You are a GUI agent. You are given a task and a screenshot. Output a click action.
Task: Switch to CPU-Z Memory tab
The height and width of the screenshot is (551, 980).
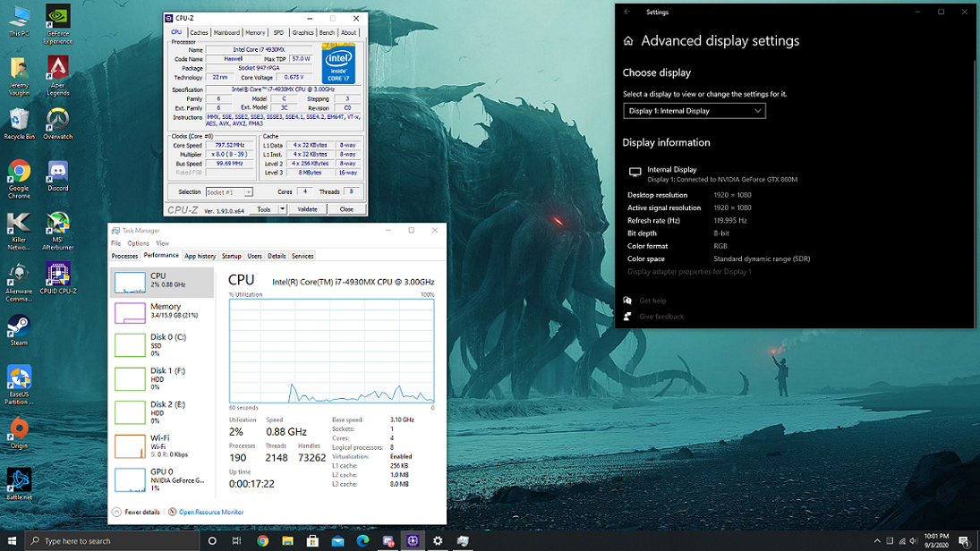[255, 32]
